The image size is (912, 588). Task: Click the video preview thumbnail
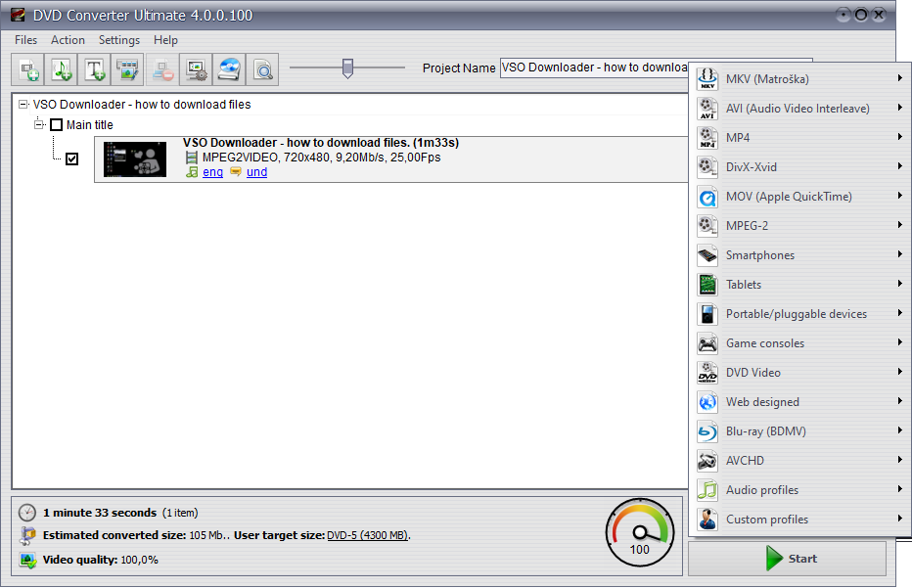pyautogui.click(x=135, y=159)
